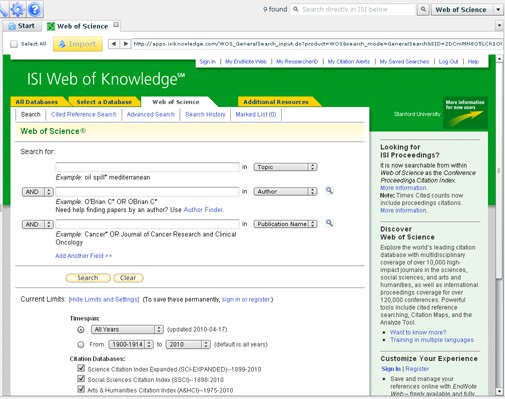Click the Search directly in ISI box
The width and height of the screenshot is (505, 399).
[x=353, y=9]
